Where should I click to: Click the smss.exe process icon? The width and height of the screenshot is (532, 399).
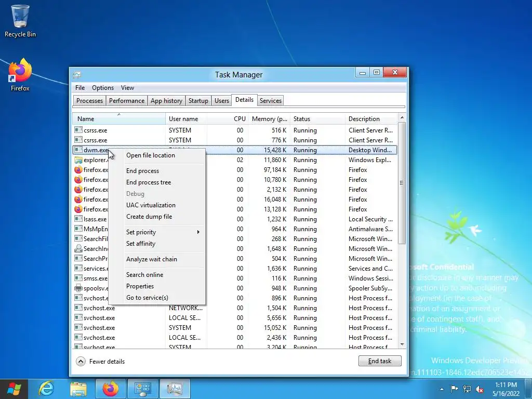pos(78,278)
